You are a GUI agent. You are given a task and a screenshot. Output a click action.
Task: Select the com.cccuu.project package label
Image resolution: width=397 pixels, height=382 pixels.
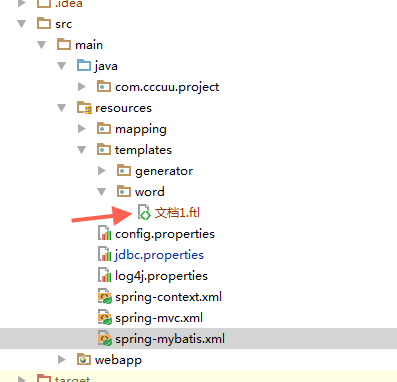[167, 87]
